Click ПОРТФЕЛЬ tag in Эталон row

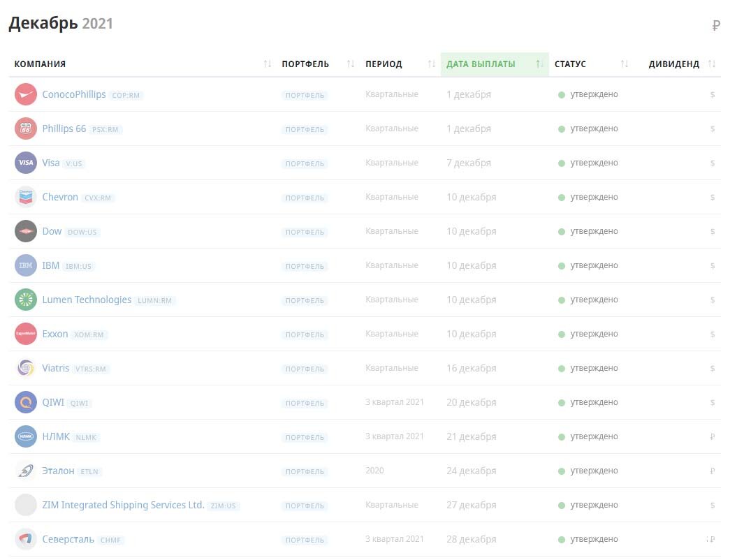(305, 472)
